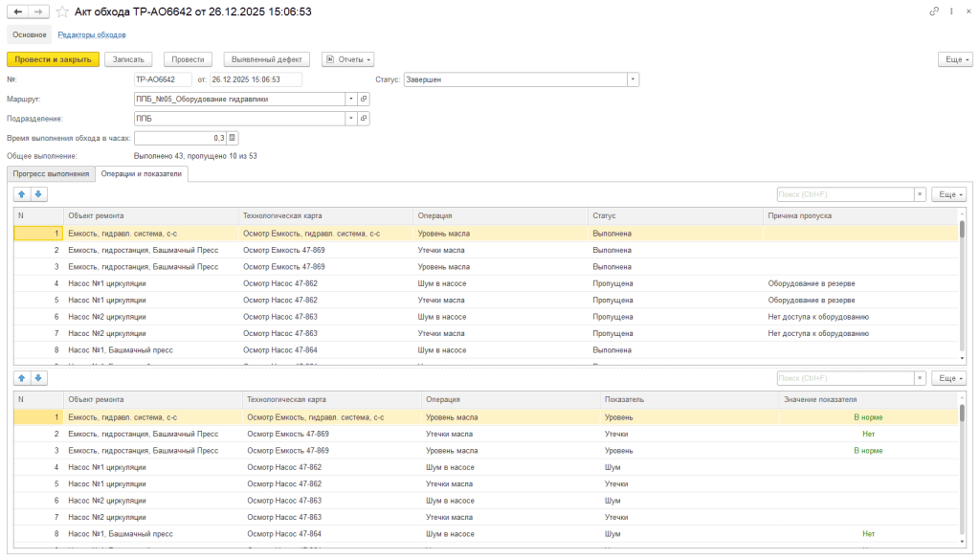Open the Маршрут field's linked item icon
Image resolution: width=980 pixels, height=560 pixels.
tap(363, 99)
